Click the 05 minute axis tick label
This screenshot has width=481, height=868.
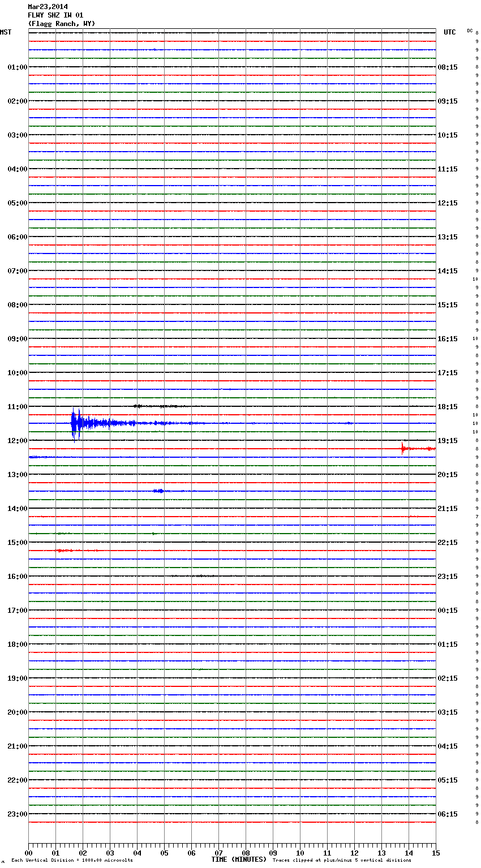tap(164, 853)
